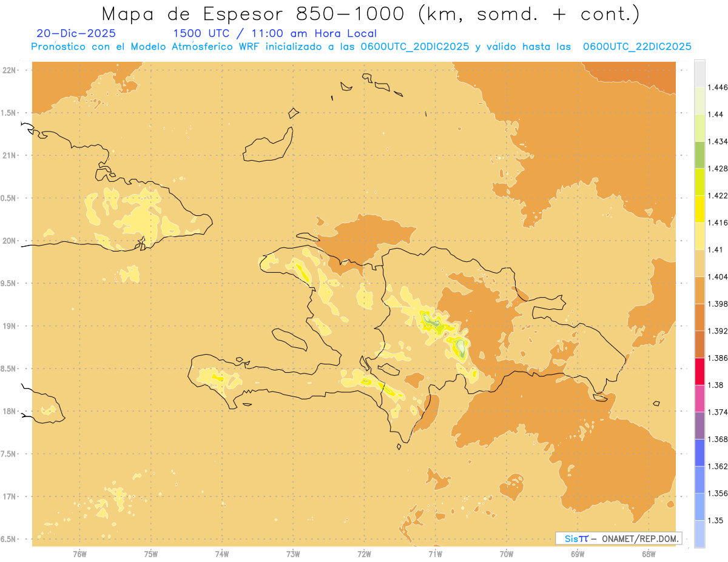Click the '0600UTC_22DIC2025' valid-until timestamp
Image resolution: width=728 pixels, height=562 pixels.
click(638, 47)
